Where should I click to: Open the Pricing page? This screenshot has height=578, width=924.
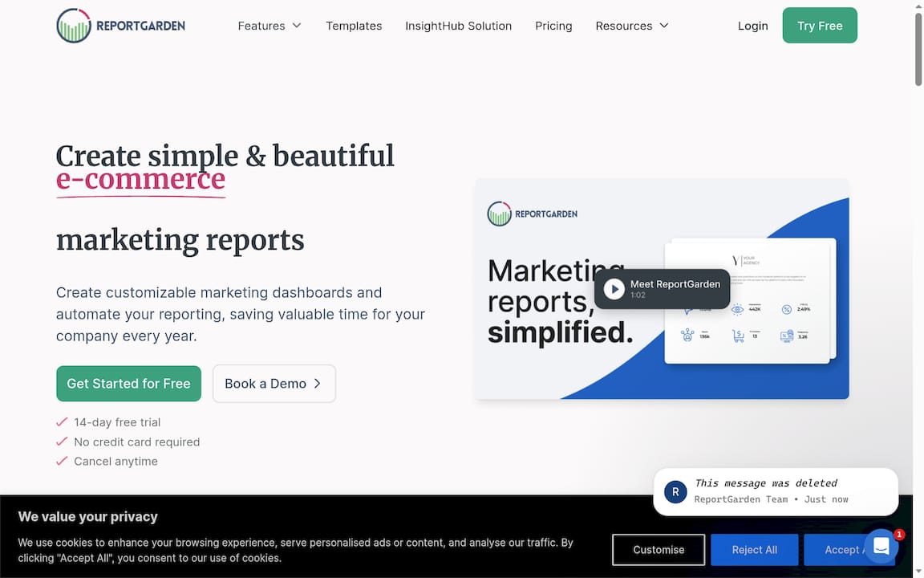553,26
